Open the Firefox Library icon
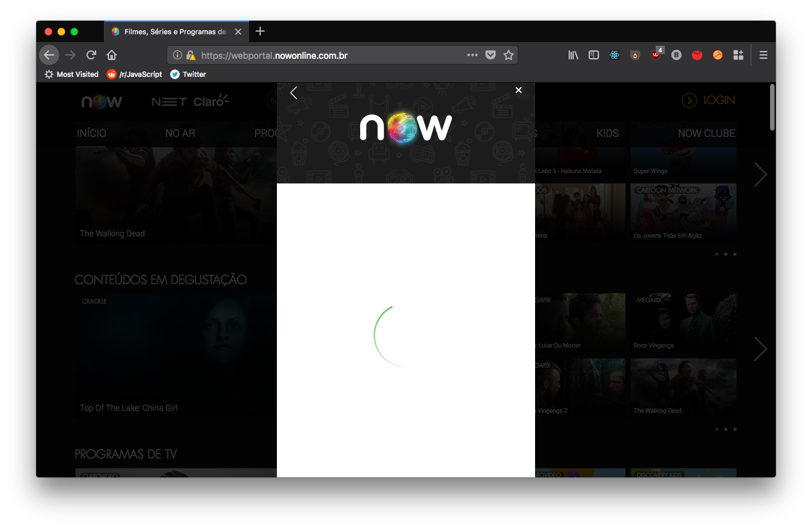 (x=573, y=55)
